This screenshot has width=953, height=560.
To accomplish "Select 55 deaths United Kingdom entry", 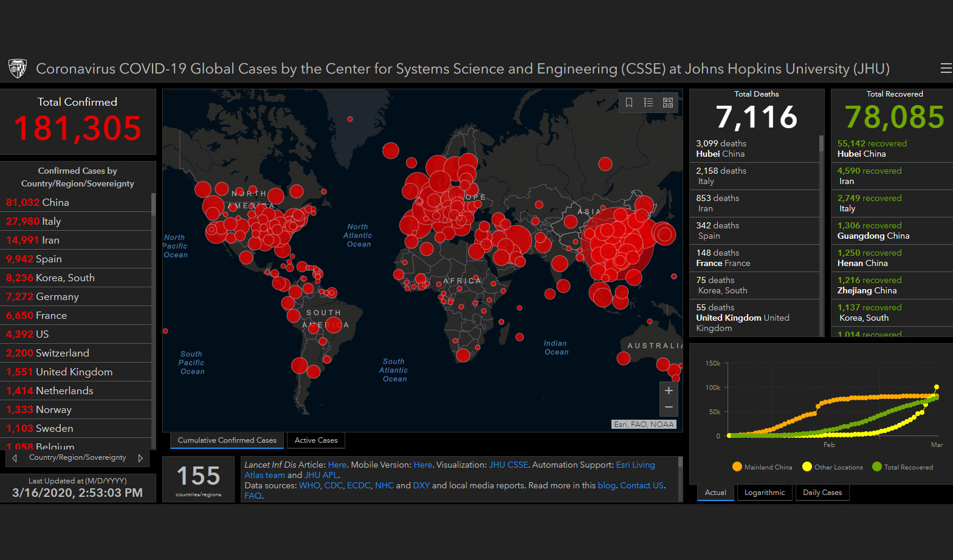I will point(754,318).
